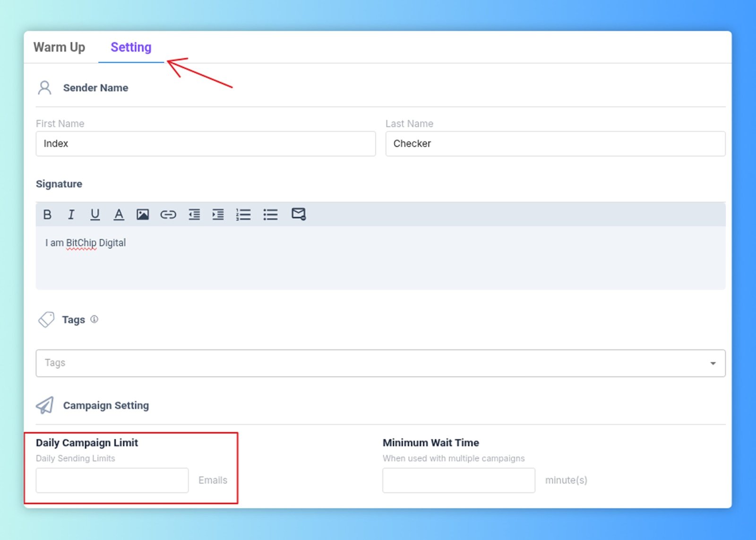This screenshot has width=756, height=540.
Task: Insert an image into the signature
Action: click(143, 215)
